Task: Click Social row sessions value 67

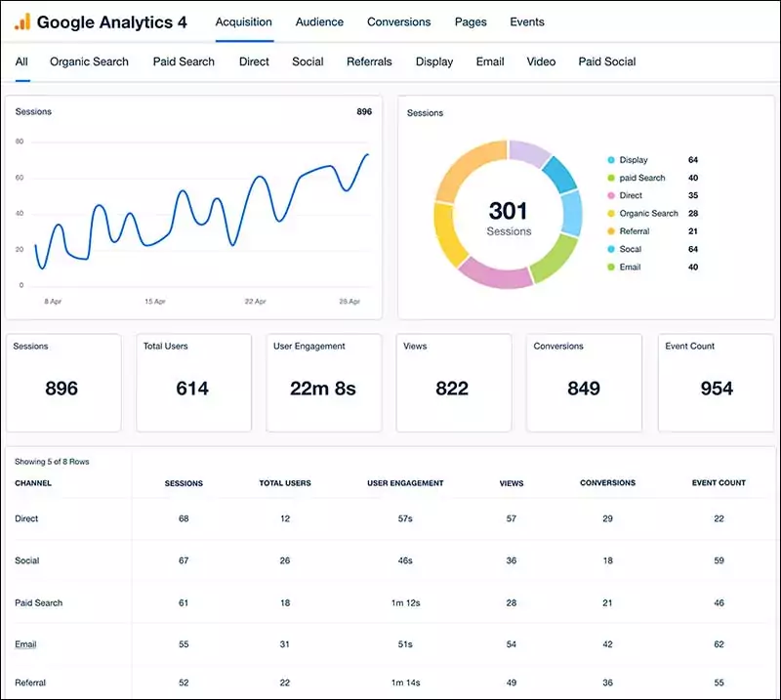Action: click(184, 560)
